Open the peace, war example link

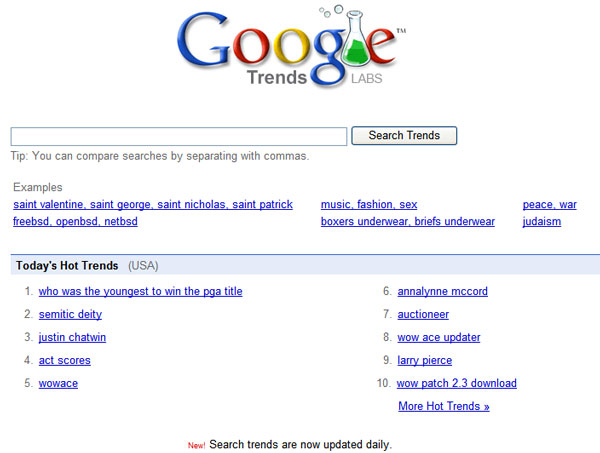(549, 204)
